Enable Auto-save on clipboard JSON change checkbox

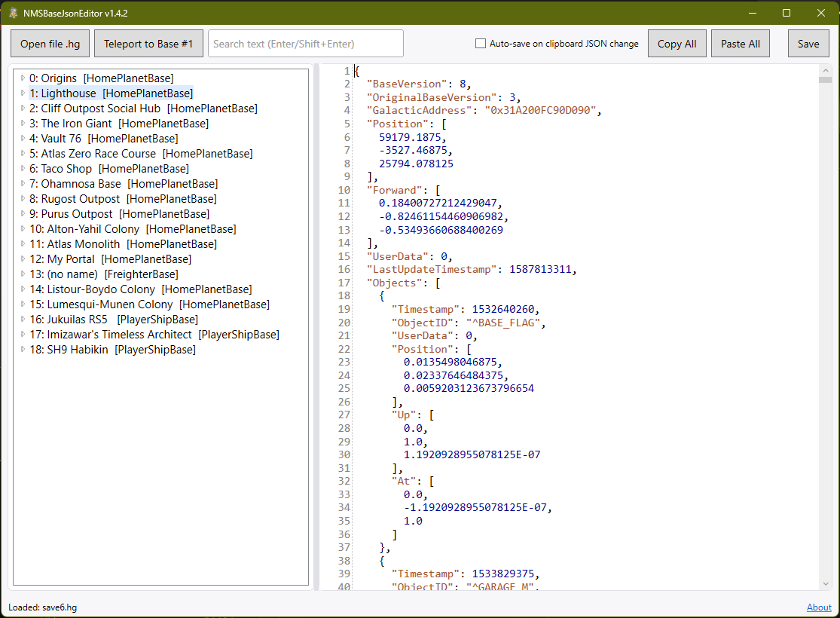pyautogui.click(x=481, y=44)
